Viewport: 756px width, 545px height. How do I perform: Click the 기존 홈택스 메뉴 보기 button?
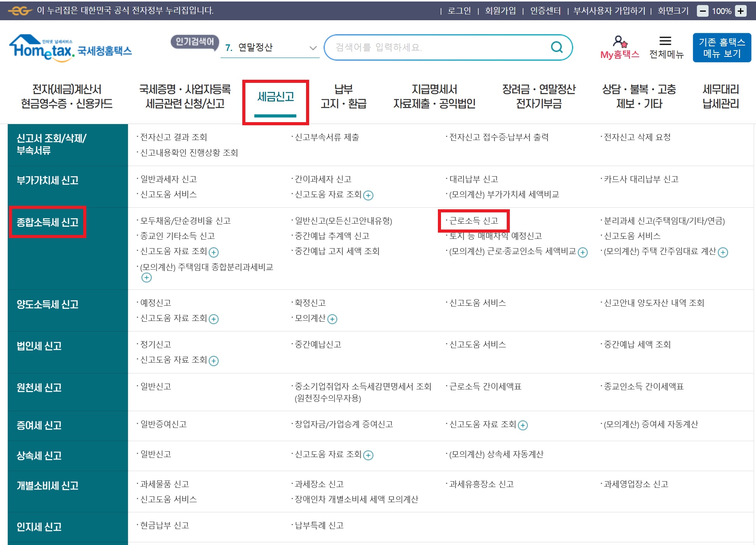722,47
